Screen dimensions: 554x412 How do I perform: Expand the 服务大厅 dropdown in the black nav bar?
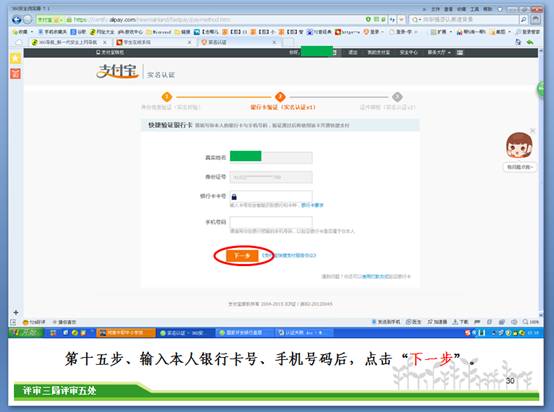[x=439, y=52]
